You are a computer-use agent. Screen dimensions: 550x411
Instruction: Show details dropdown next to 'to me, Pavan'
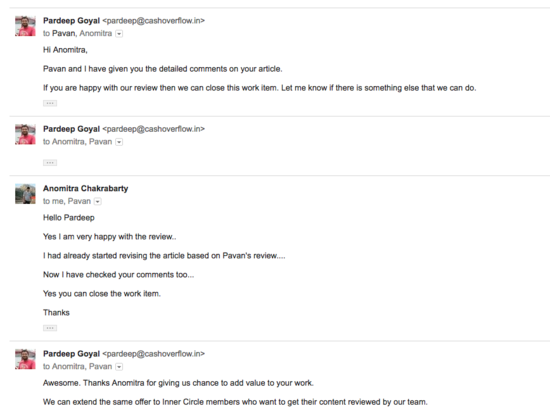98,202
